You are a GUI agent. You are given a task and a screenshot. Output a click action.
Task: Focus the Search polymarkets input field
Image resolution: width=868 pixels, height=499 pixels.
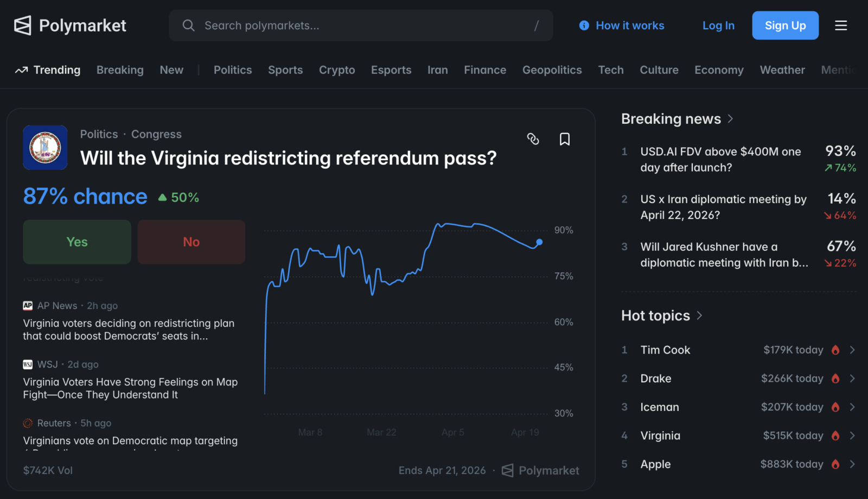(x=361, y=26)
